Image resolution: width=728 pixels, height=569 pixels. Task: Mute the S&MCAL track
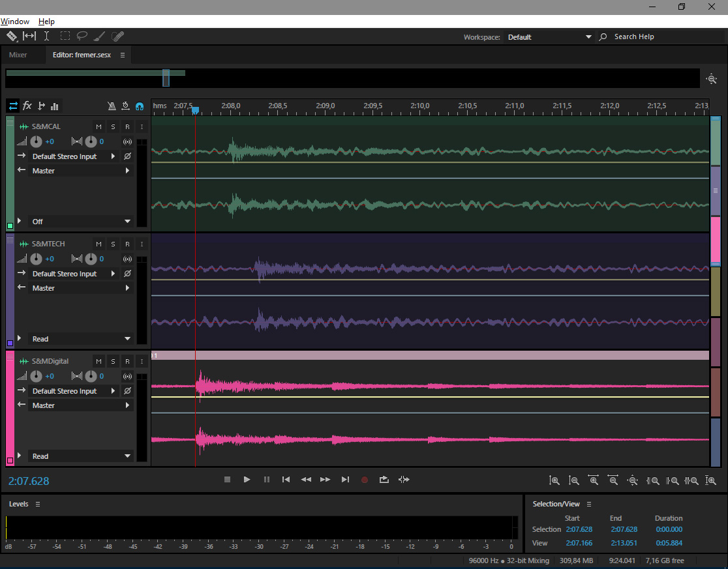click(99, 126)
